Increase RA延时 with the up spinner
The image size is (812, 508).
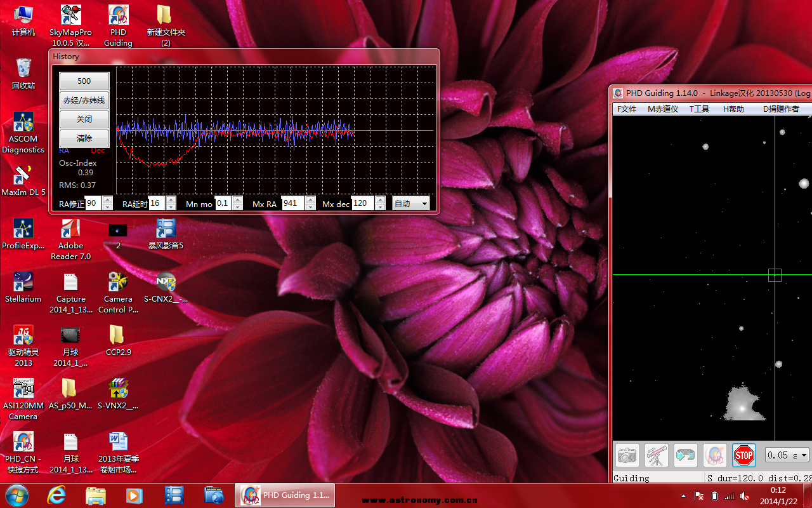(171, 200)
